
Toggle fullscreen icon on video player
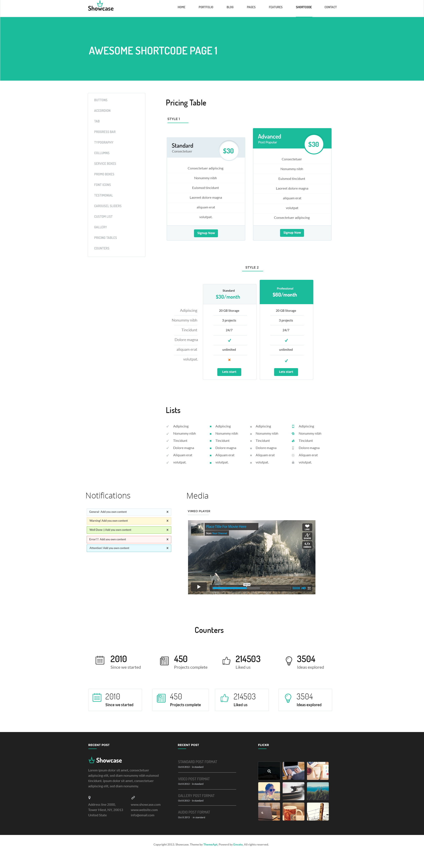point(309,588)
